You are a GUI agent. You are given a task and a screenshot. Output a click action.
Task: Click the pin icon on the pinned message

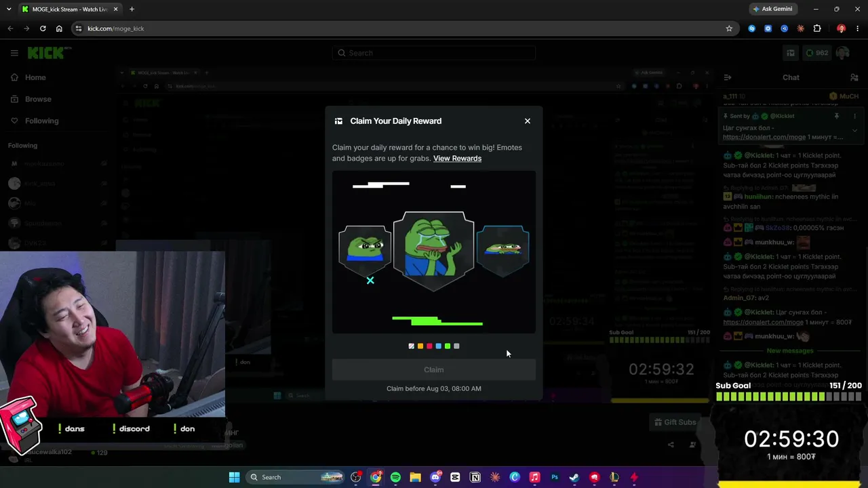point(836,116)
